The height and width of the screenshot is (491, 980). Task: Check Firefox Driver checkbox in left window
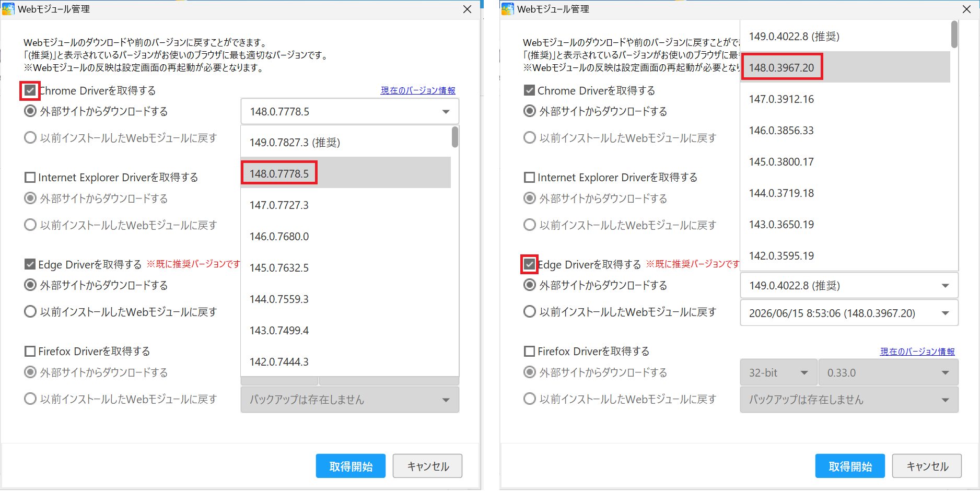(x=30, y=351)
